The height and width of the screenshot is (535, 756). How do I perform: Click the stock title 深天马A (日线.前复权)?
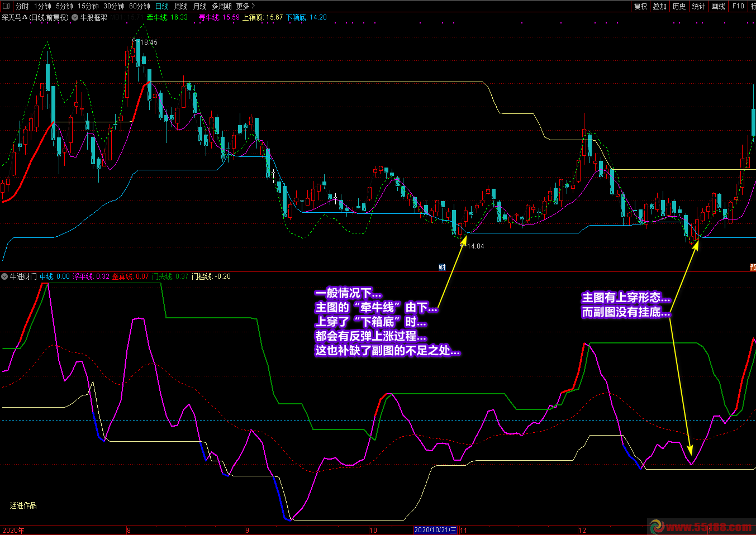pos(35,17)
